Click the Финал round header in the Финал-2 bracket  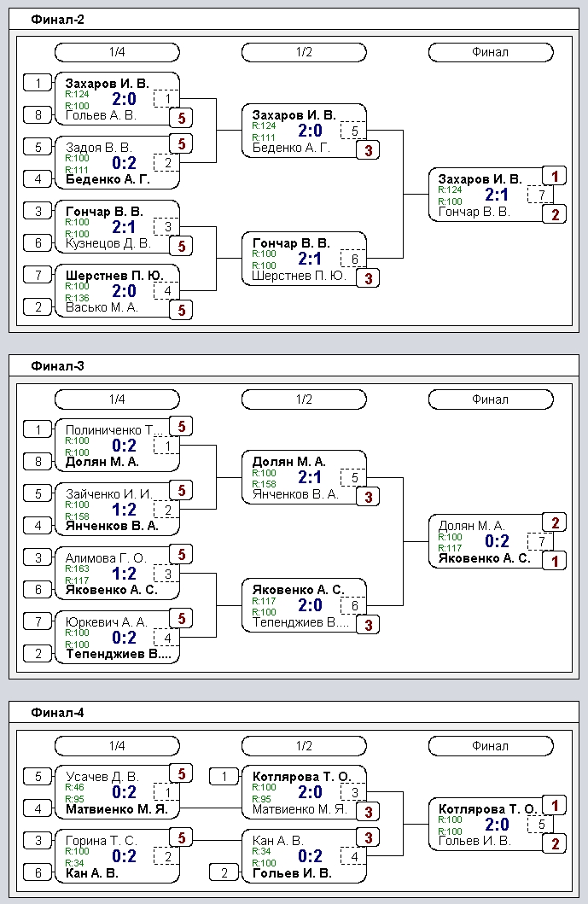click(x=491, y=52)
